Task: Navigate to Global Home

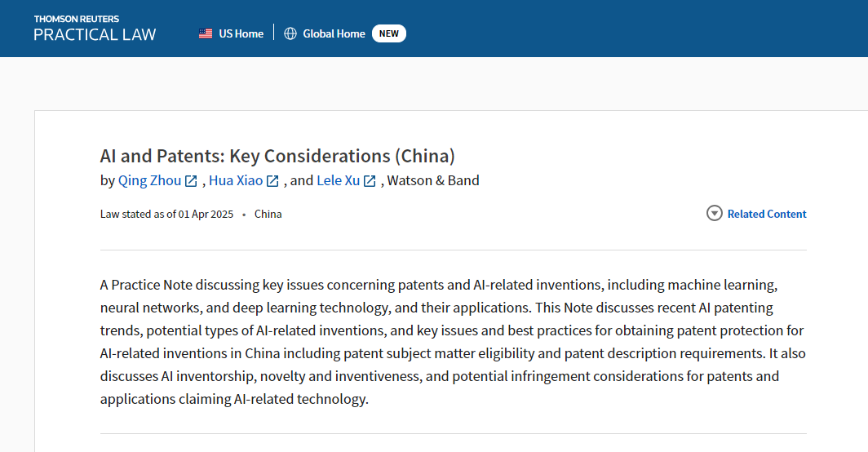Action: (x=334, y=33)
